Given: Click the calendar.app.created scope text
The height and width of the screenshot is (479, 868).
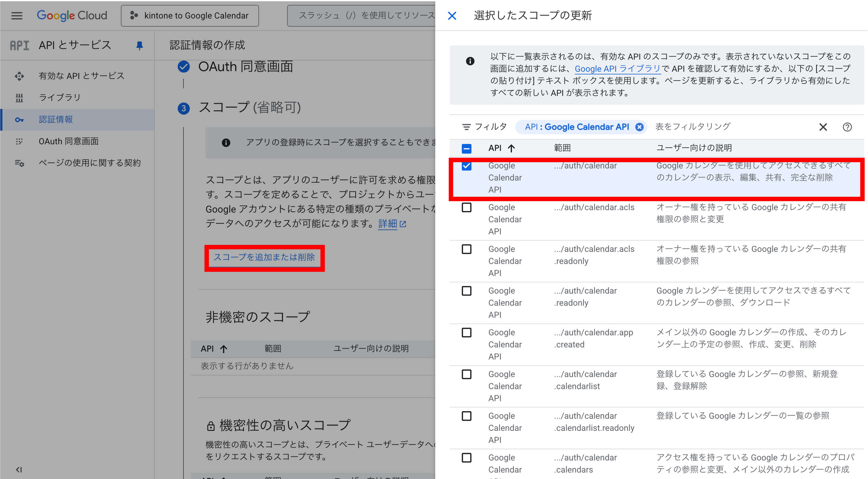Looking at the screenshot, I should click(593, 339).
